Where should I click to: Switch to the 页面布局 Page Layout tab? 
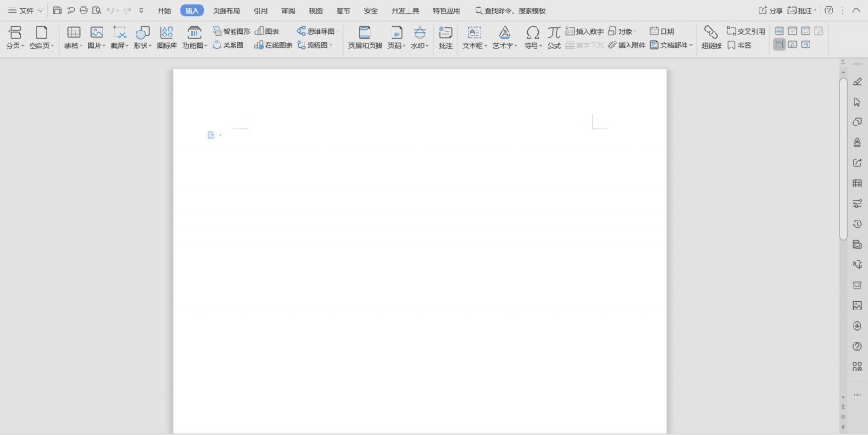pyautogui.click(x=226, y=10)
